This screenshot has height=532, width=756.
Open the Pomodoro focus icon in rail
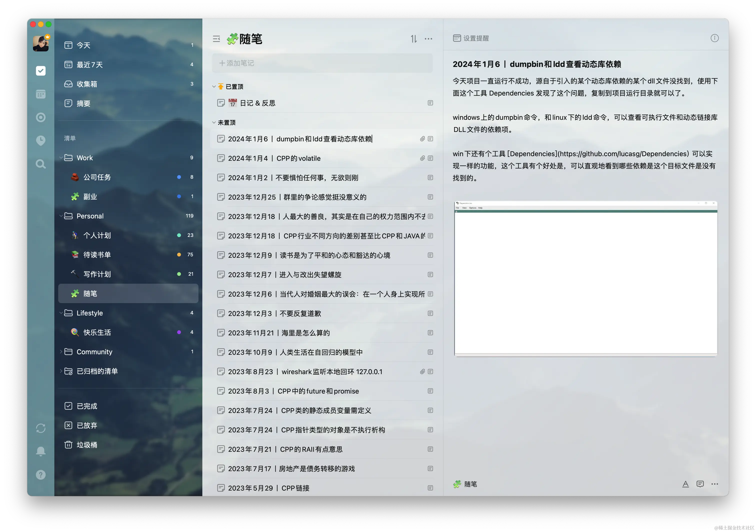[x=40, y=117]
